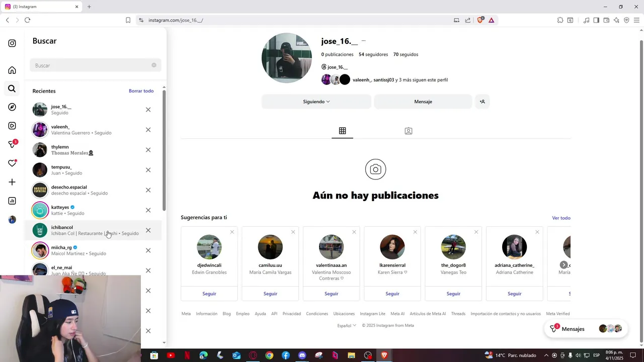This screenshot has width=644, height=362.
Task: Open Español language dropdown in footer
Action: [x=347, y=325]
